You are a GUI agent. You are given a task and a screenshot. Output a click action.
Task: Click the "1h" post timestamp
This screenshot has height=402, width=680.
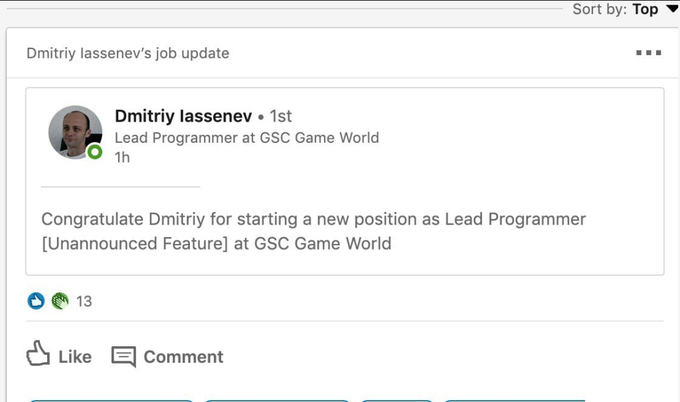[x=122, y=157]
